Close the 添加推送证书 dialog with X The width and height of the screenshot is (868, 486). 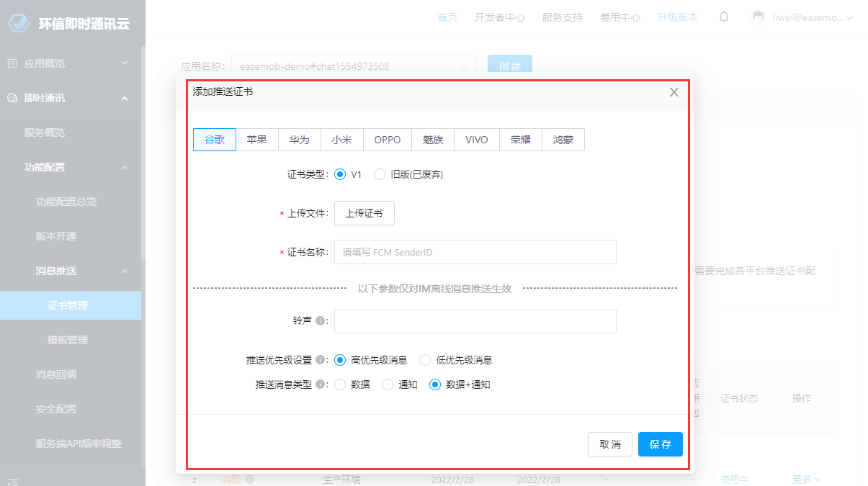tap(674, 92)
